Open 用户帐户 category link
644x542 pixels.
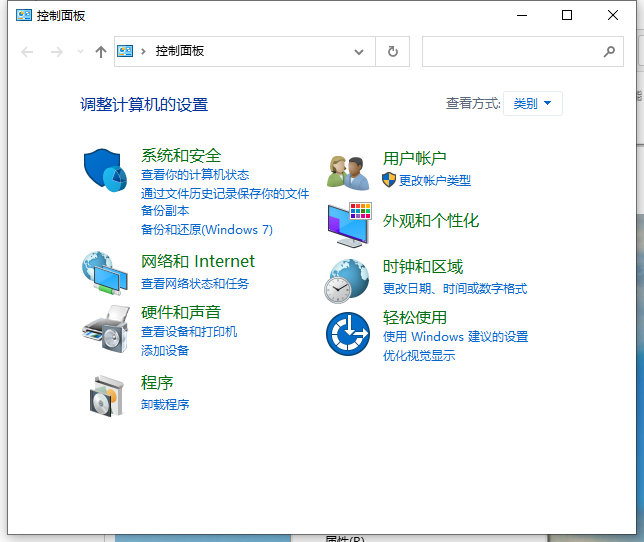coord(414,158)
